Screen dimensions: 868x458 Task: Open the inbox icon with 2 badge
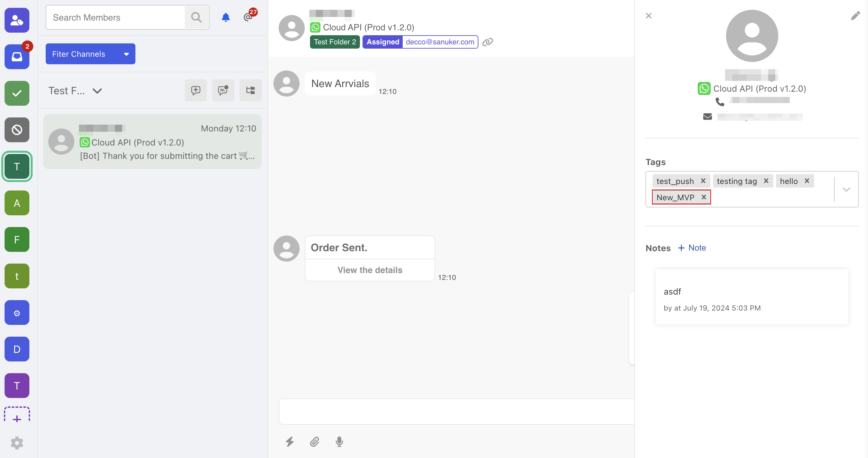17,56
